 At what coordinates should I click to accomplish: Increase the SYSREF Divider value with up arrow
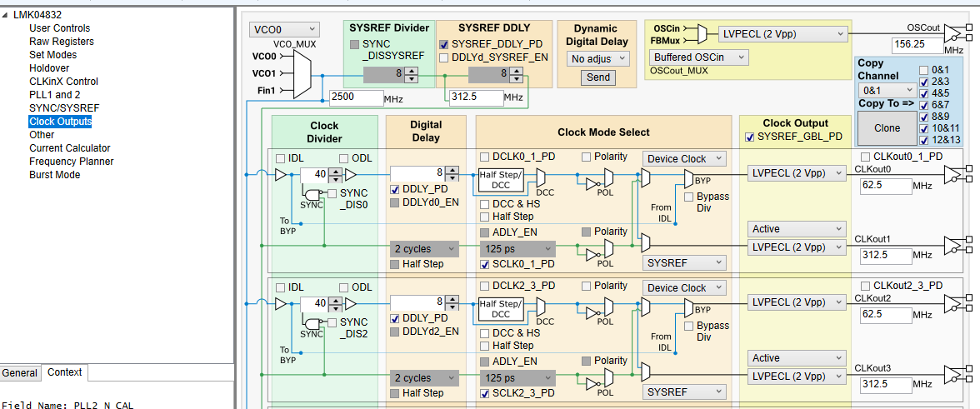coord(412,72)
